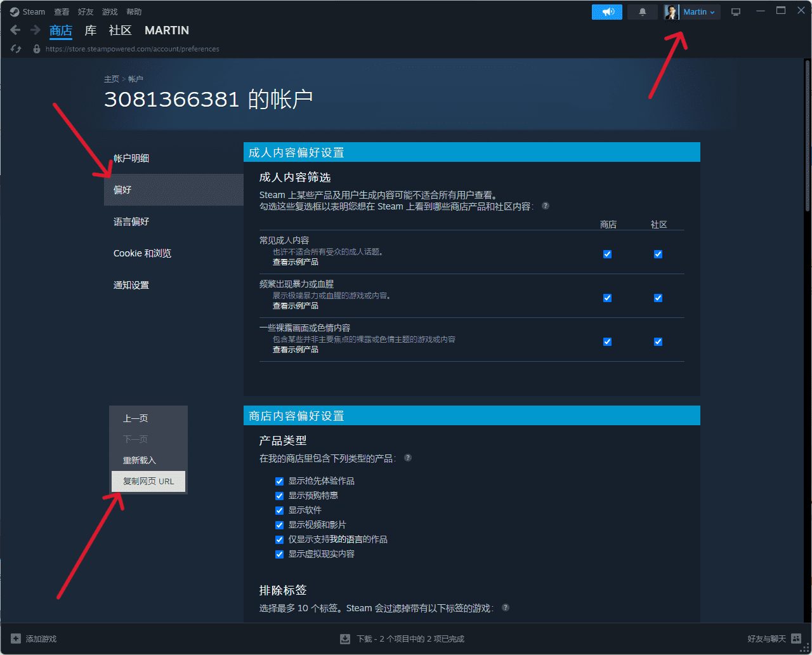
Task: Open the 游戏 menu
Action: [x=110, y=11]
